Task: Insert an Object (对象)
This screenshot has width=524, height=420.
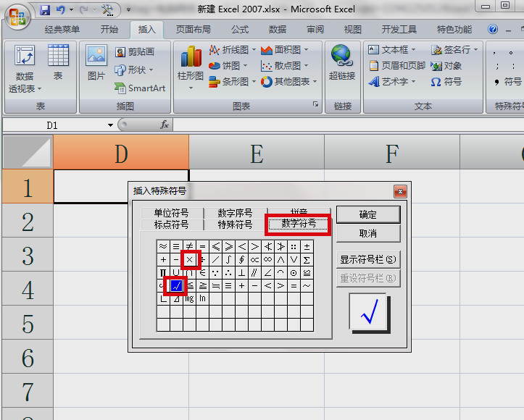Action: click(x=446, y=66)
